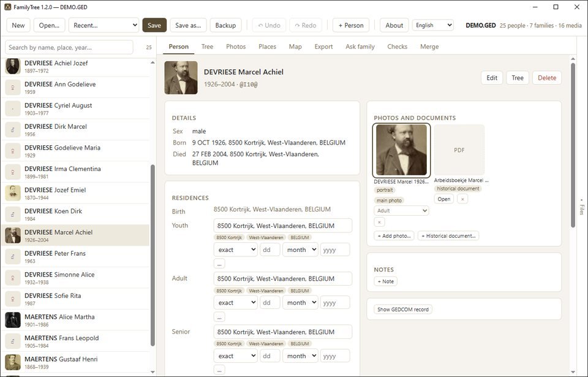Click Save as... button
The height and width of the screenshot is (377, 588).
tap(188, 25)
